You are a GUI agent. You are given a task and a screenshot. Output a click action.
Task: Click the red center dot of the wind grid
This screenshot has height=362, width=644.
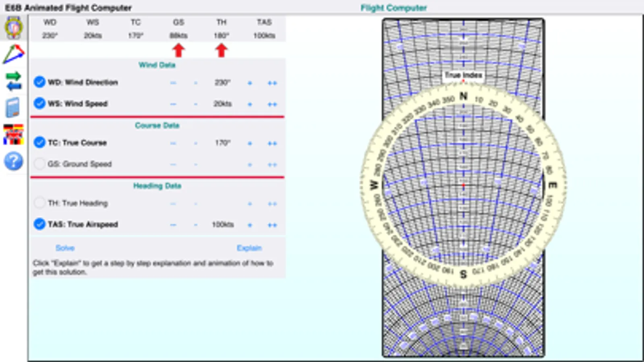tap(463, 185)
